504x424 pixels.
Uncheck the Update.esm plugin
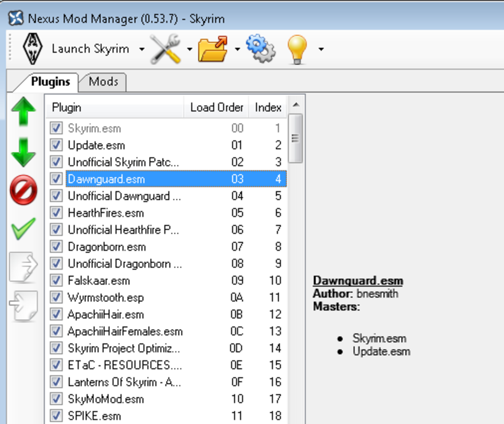(56, 145)
